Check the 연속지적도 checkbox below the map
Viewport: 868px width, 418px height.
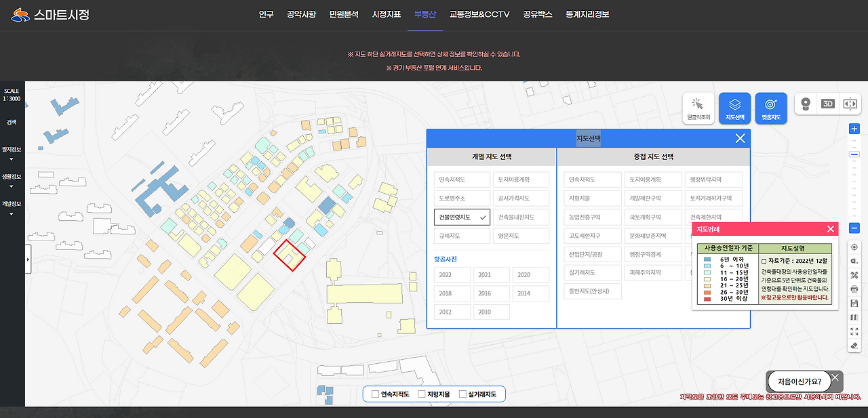(x=375, y=394)
